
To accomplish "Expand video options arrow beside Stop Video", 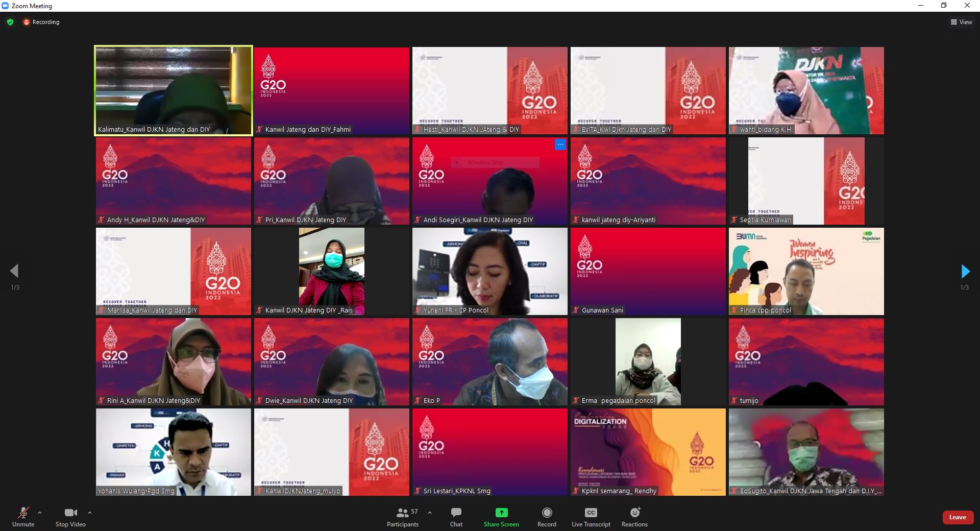I will (90, 513).
